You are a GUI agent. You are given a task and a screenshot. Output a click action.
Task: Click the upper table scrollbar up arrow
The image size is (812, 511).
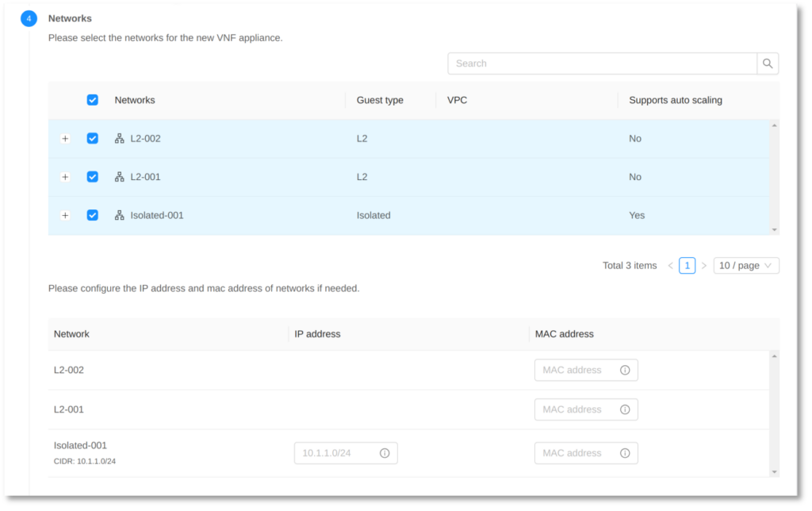(x=774, y=125)
